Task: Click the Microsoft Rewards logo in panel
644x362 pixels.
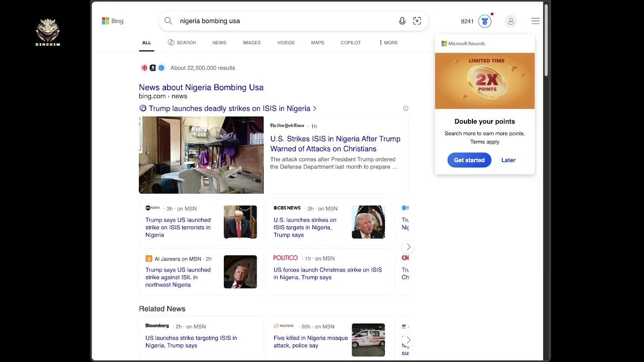Action: pos(463,44)
